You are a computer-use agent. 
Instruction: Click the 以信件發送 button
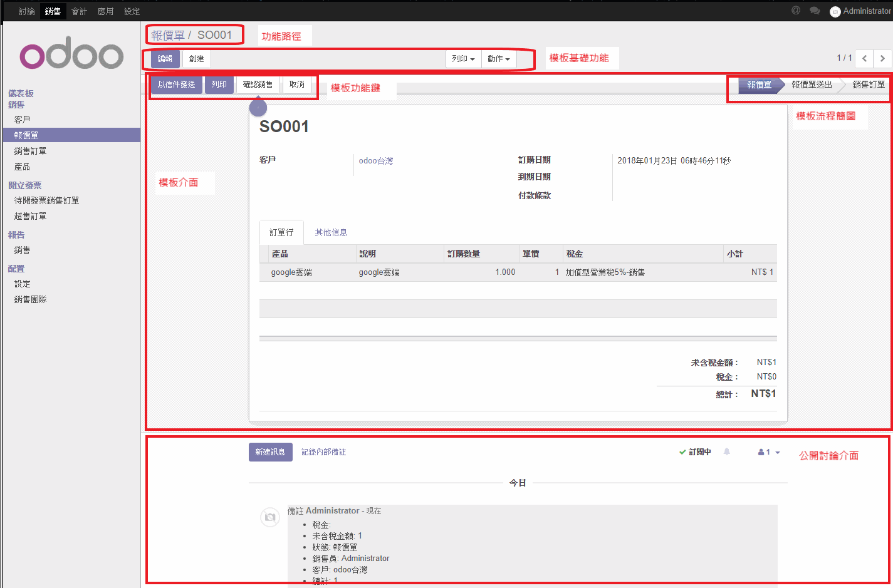point(176,85)
